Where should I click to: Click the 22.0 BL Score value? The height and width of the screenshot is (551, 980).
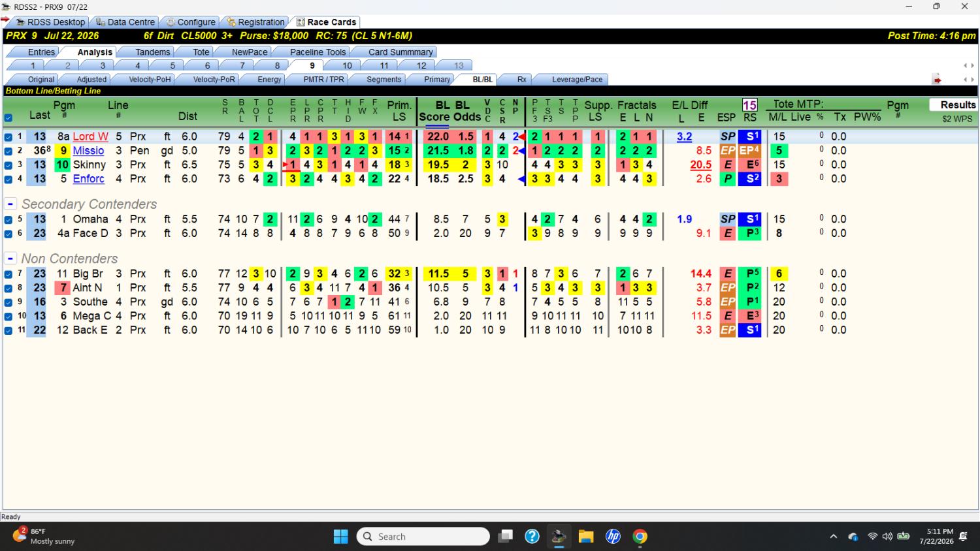pyautogui.click(x=438, y=136)
